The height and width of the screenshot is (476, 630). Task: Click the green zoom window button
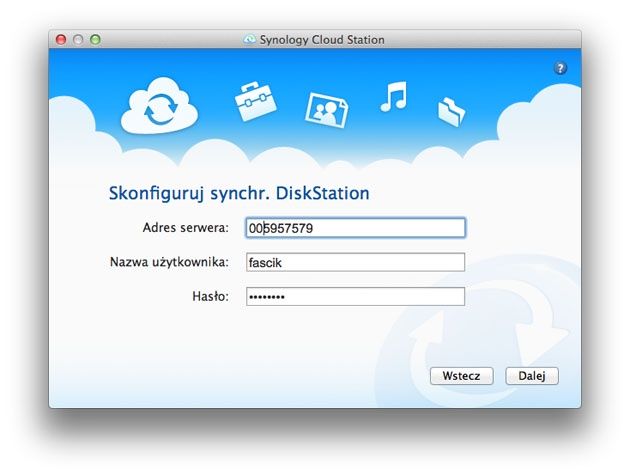coord(95,39)
